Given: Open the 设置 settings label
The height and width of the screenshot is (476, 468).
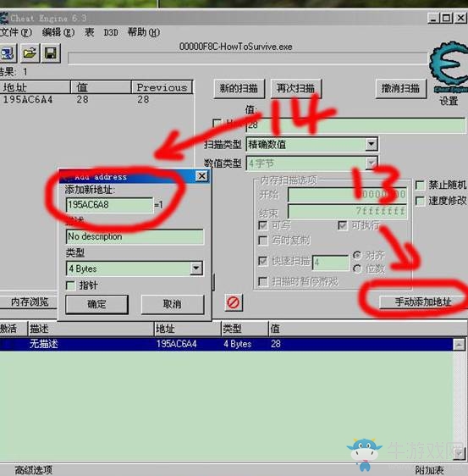Looking at the screenshot, I should pos(449,101).
